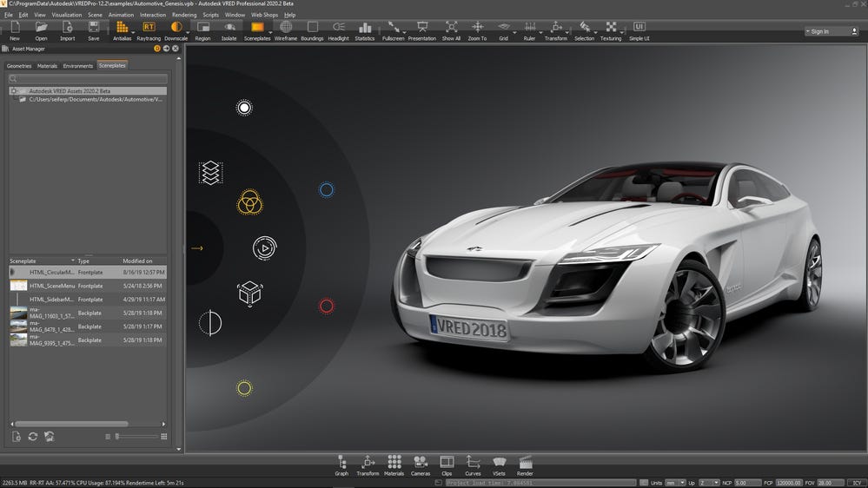The image size is (868, 488).
Task: Click the refresh icon in Asset Manager
Action: [x=33, y=437]
